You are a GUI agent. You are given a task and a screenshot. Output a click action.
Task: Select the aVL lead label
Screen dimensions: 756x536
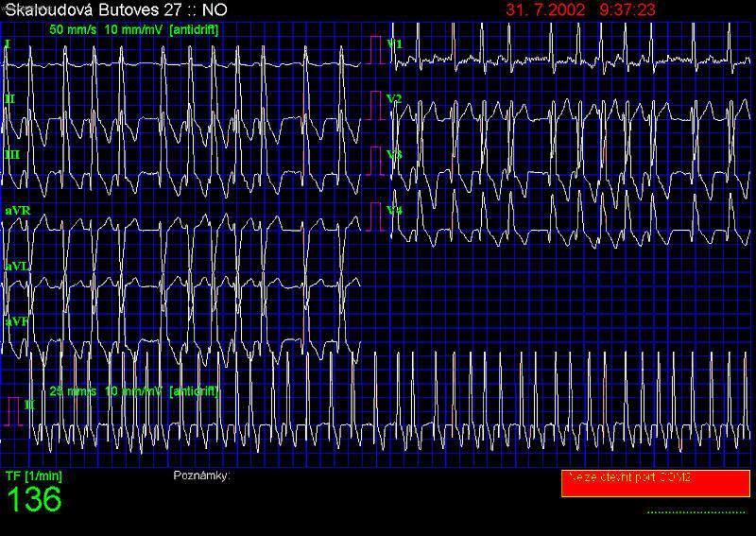coord(17,267)
